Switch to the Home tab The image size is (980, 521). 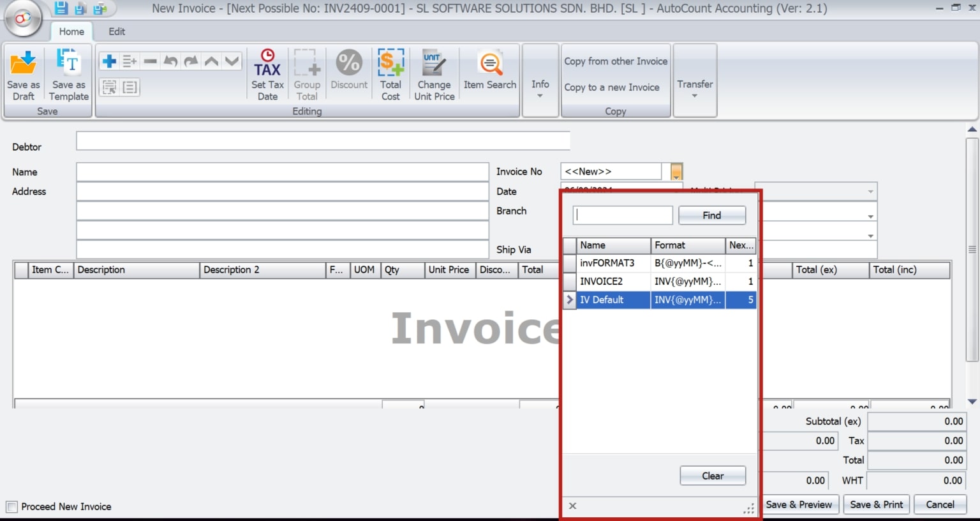[71, 31]
